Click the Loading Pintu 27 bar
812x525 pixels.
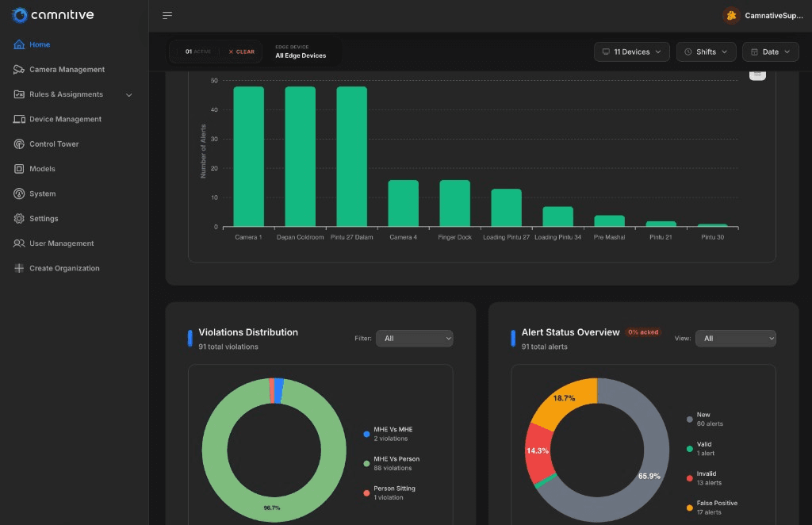[x=507, y=208]
